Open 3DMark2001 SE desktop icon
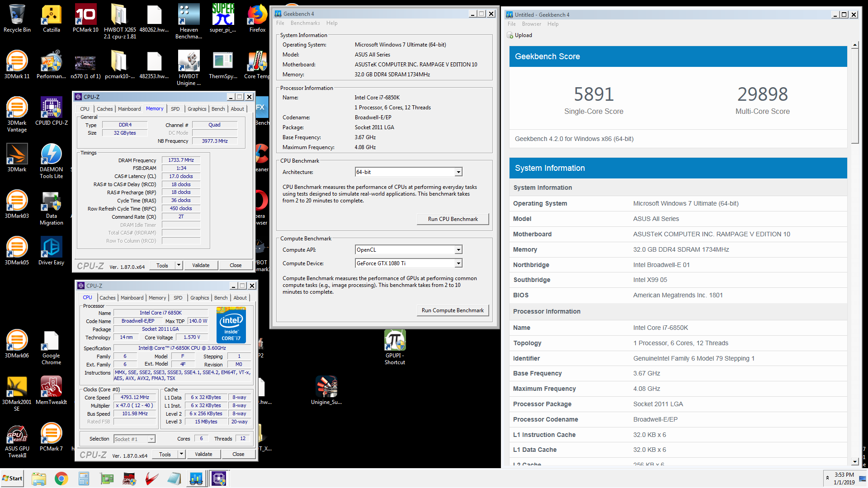Image resolution: width=868 pixels, height=488 pixels. pos(17,394)
